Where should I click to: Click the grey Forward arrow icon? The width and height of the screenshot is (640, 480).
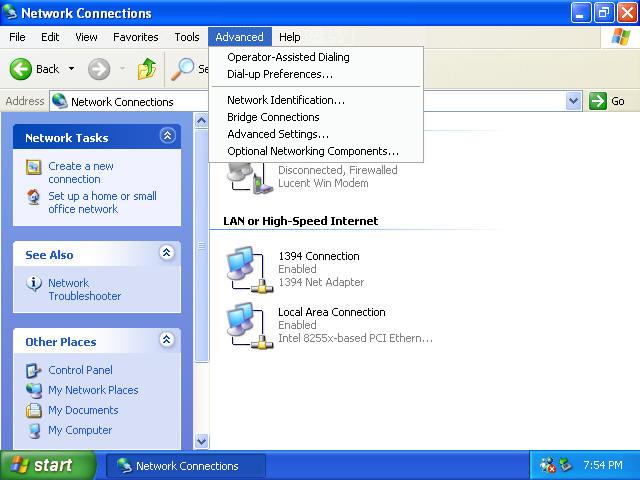pyautogui.click(x=99, y=69)
